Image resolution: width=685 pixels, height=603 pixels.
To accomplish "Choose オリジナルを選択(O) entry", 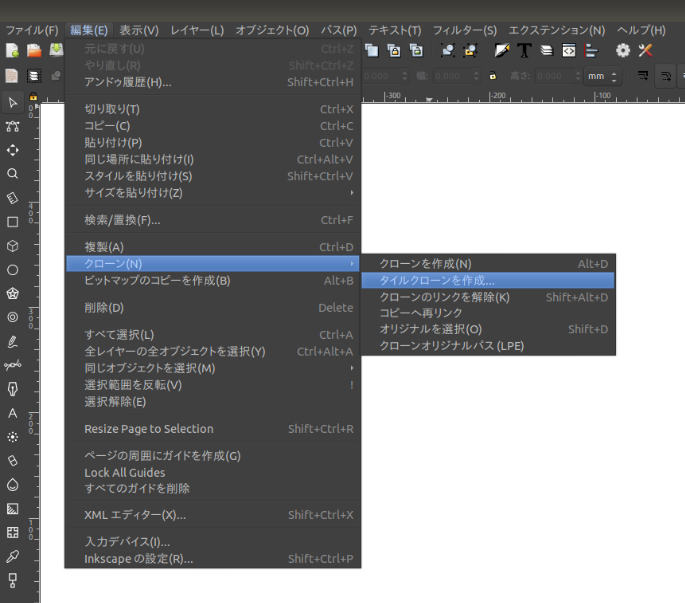I will [x=488, y=329].
